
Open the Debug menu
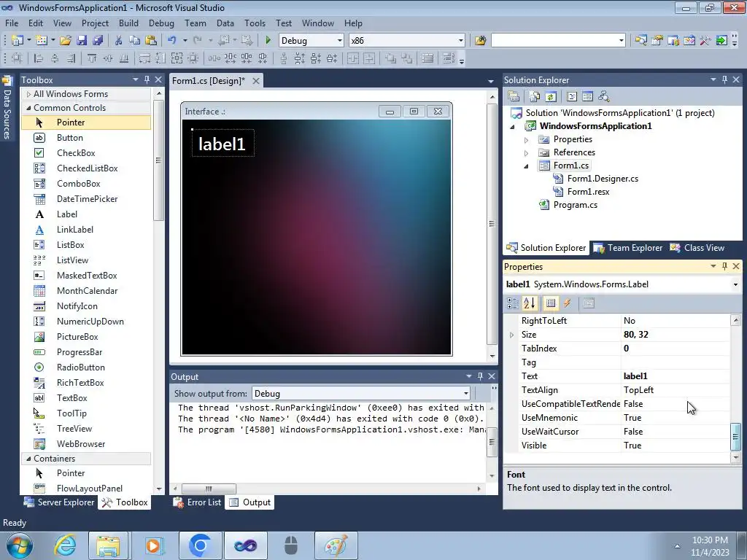[161, 23]
